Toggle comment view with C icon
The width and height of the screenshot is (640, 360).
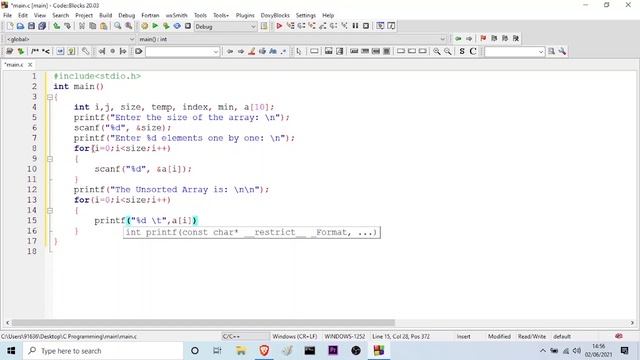473,51
